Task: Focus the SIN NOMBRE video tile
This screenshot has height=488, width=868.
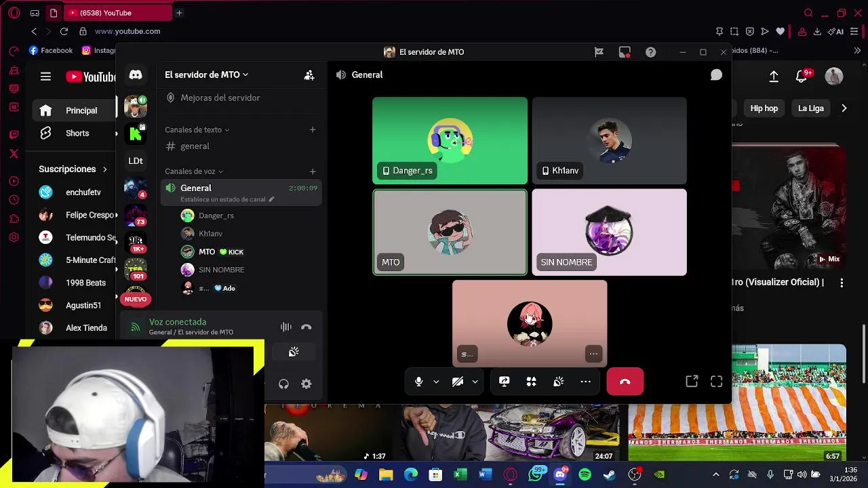Action: tap(609, 232)
